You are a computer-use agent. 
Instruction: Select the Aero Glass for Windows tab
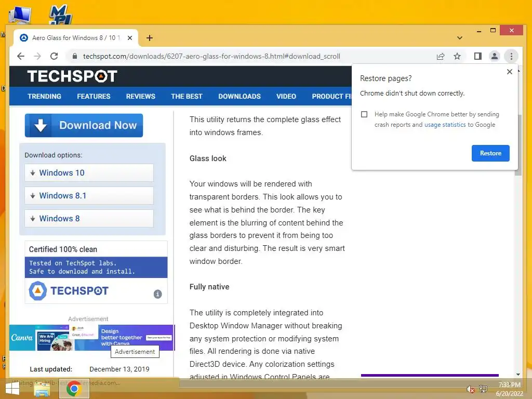76,38
